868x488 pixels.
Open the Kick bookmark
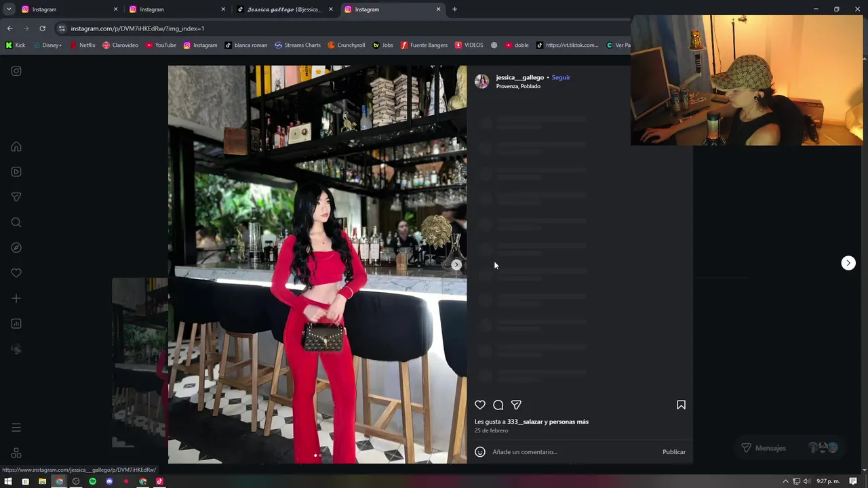[x=15, y=45]
